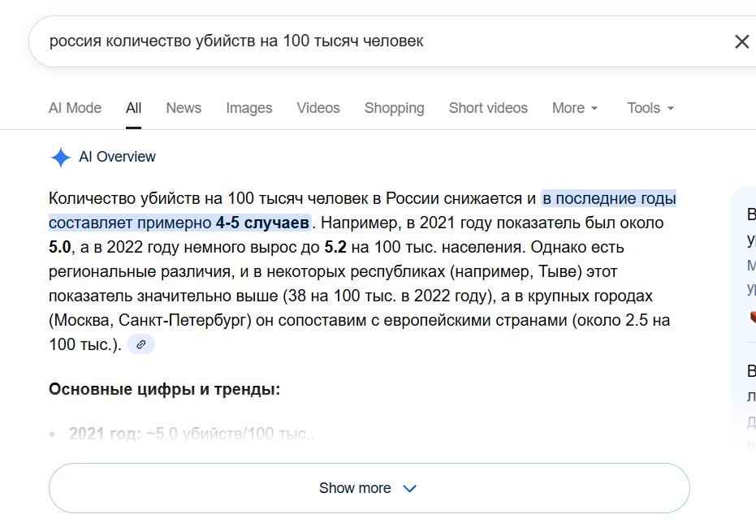756x532 pixels.
Task: Clear the search query with the X icon
Action: click(x=741, y=41)
